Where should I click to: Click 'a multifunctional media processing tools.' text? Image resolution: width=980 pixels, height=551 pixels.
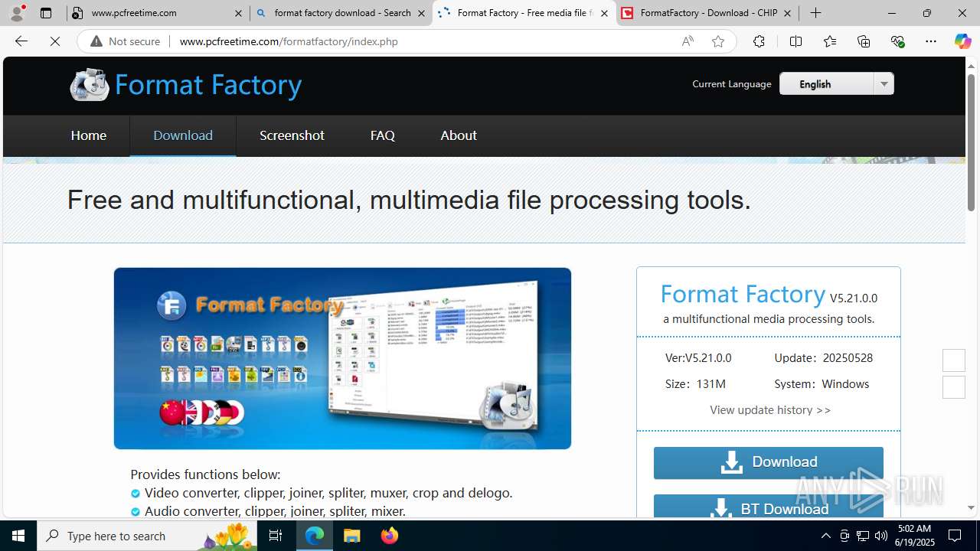click(x=769, y=319)
